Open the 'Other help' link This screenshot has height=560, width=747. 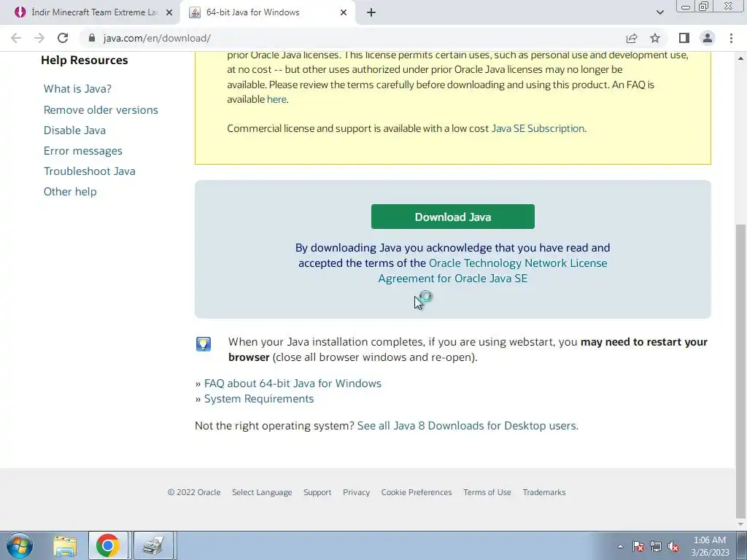(x=70, y=192)
